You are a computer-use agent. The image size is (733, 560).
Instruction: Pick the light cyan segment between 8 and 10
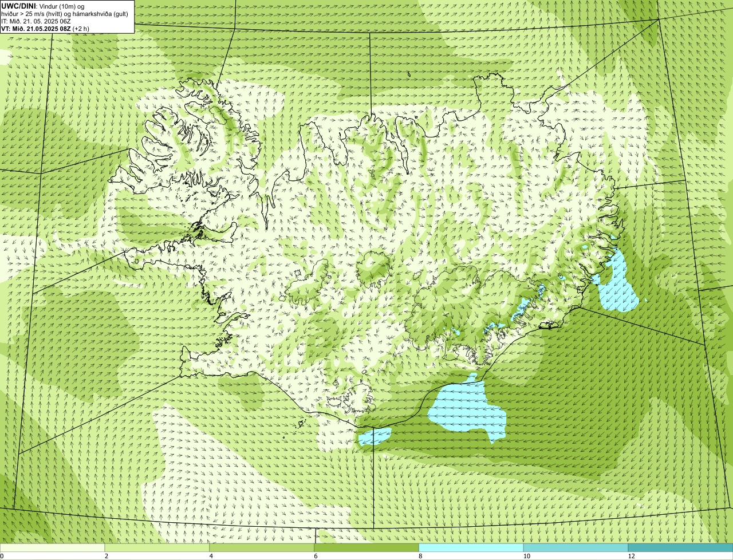point(471,547)
